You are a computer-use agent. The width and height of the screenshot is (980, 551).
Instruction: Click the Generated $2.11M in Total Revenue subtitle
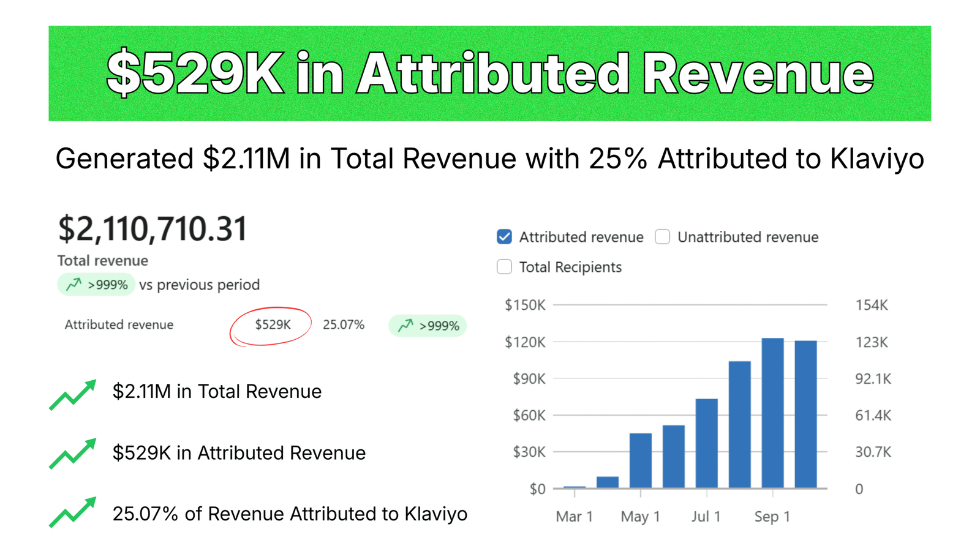pos(490,159)
